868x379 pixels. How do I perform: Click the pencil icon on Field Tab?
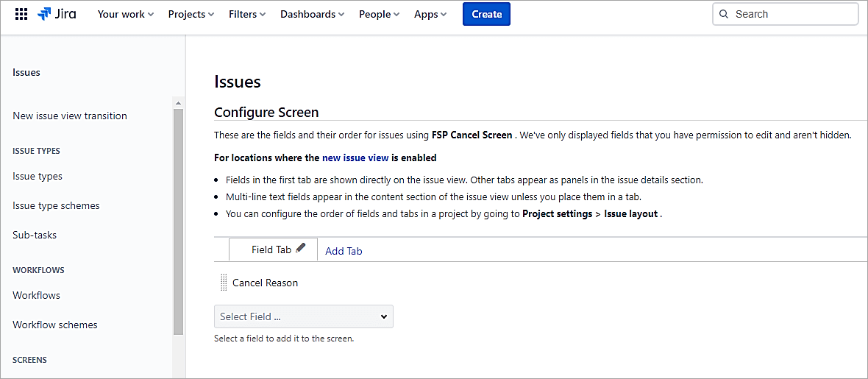click(300, 249)
